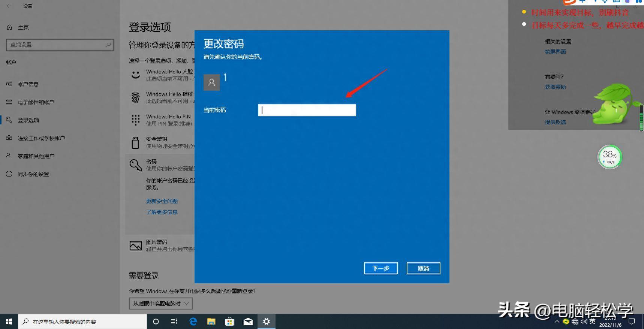This screenshot has height=329, width=644.
Task: Open 提供反馈 link
Action: [555, 122]
